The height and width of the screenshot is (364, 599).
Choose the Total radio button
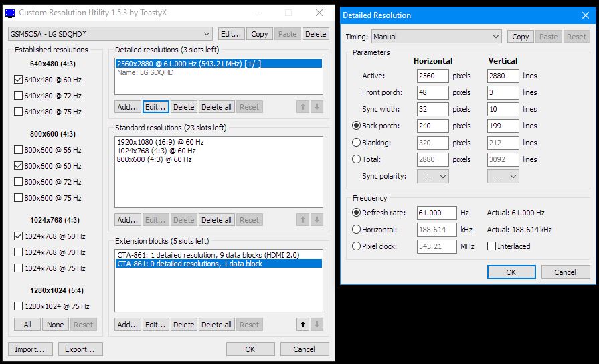(x=356, y=159)
